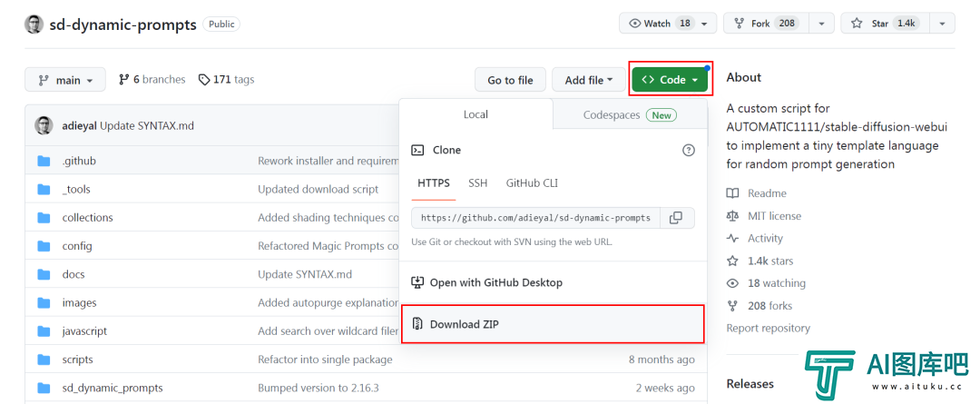The height and width of the screenshot is (404, 980).
Task: Open the Releases heading link
Action: click(x=750, y=383)
